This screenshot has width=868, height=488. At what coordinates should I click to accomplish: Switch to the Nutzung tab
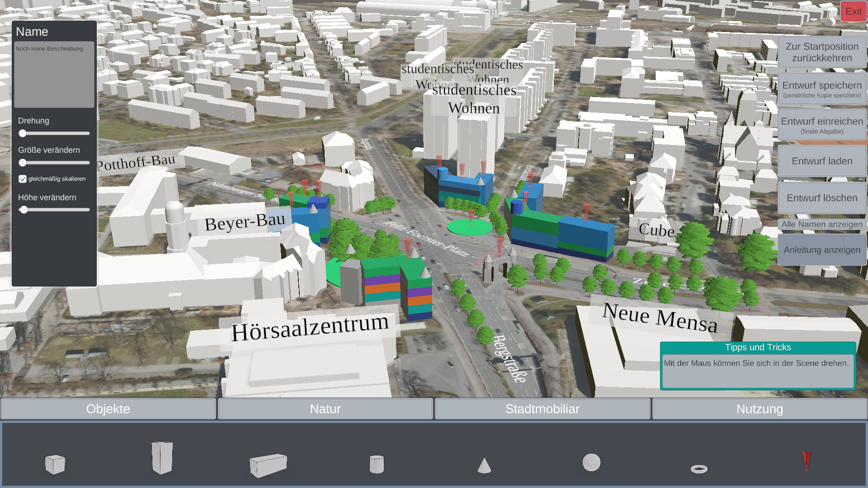pyautogui.click(x=759, y=409)
